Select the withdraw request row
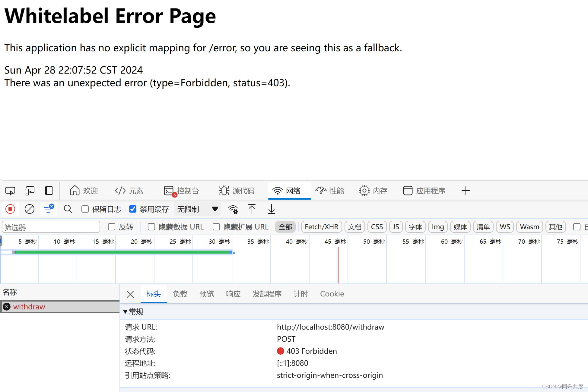This screenshot has width=588, height=392. click(60, 307)
